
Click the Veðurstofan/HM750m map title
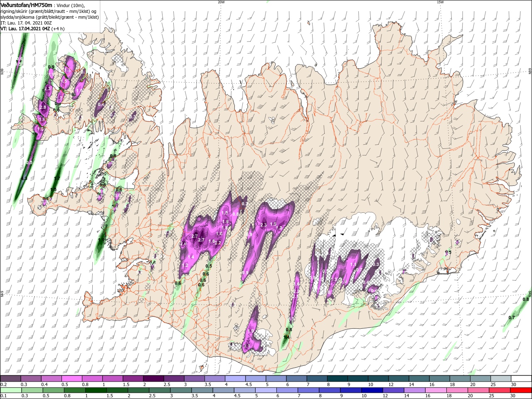26,5
